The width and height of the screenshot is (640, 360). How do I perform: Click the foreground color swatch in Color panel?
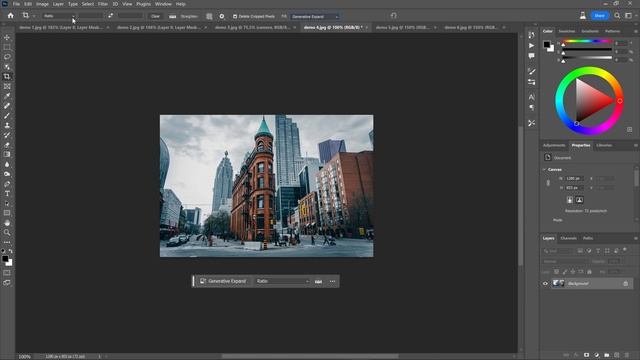click(547, 44)
